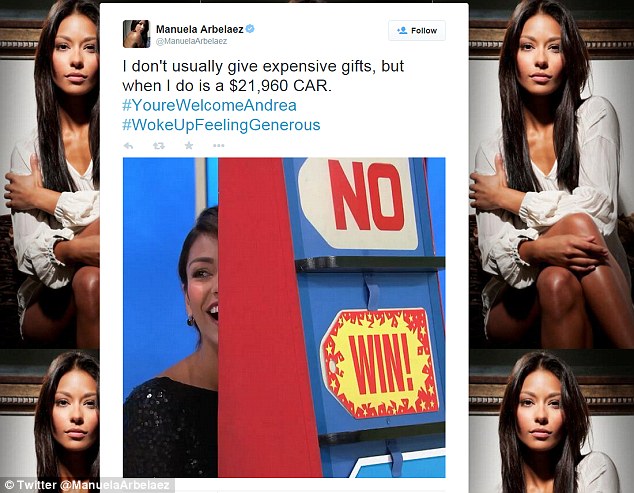Image resolution: width=634 pixels, height=493 pixels.
Task: Click the blue verified badge
Action: pyautogui.click(x=250, y=29)
